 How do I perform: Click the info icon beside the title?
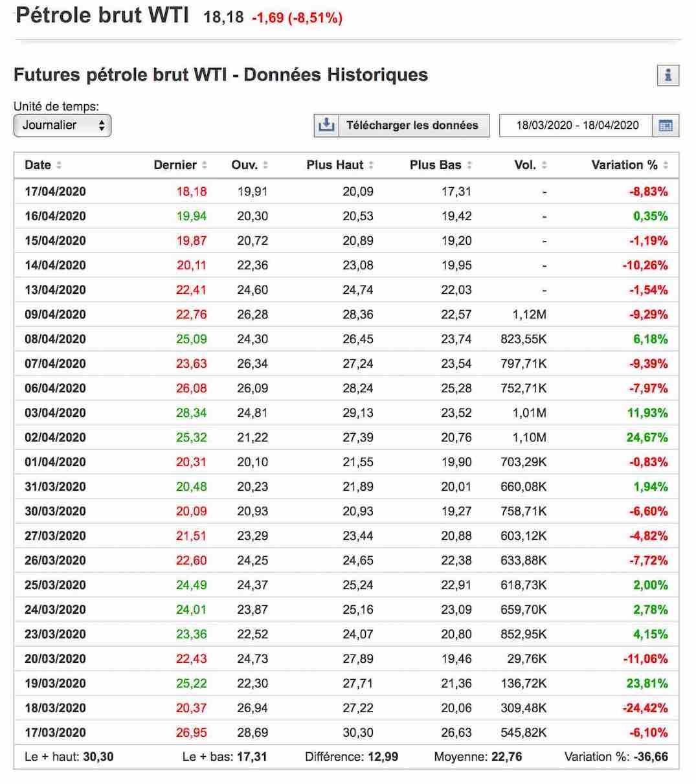[668, 75]
